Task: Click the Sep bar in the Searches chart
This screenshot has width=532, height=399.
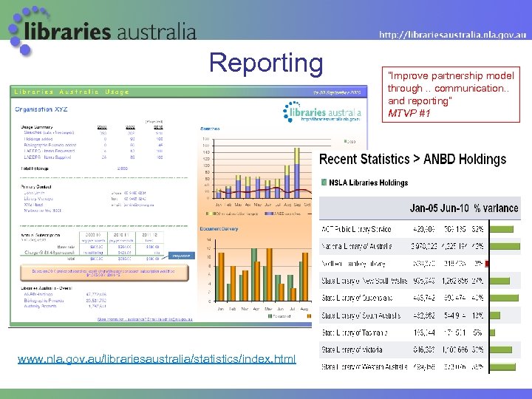Action: (x=297, y=173)
